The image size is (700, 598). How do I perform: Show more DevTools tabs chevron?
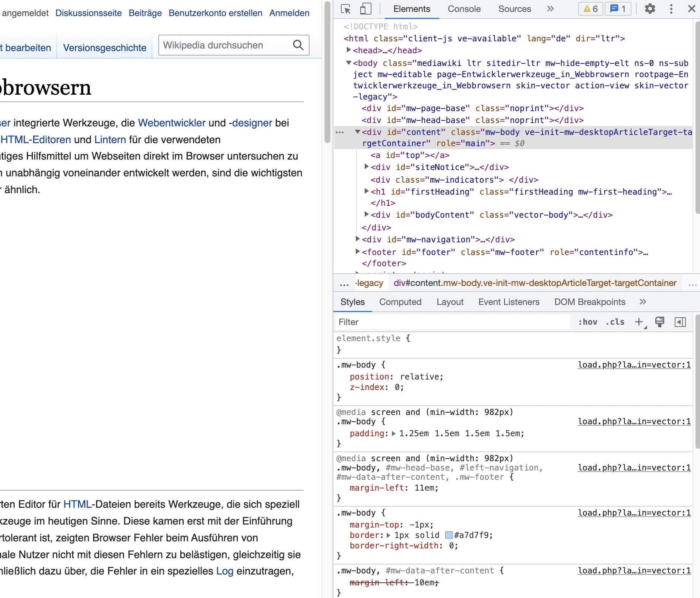[x=550, y=9]
